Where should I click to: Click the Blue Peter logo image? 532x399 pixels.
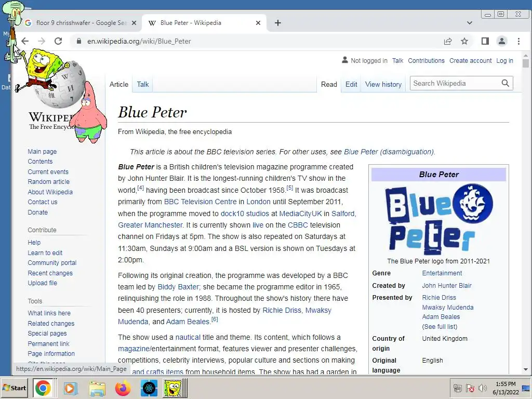pyautogui.click(x=438, y=220)
